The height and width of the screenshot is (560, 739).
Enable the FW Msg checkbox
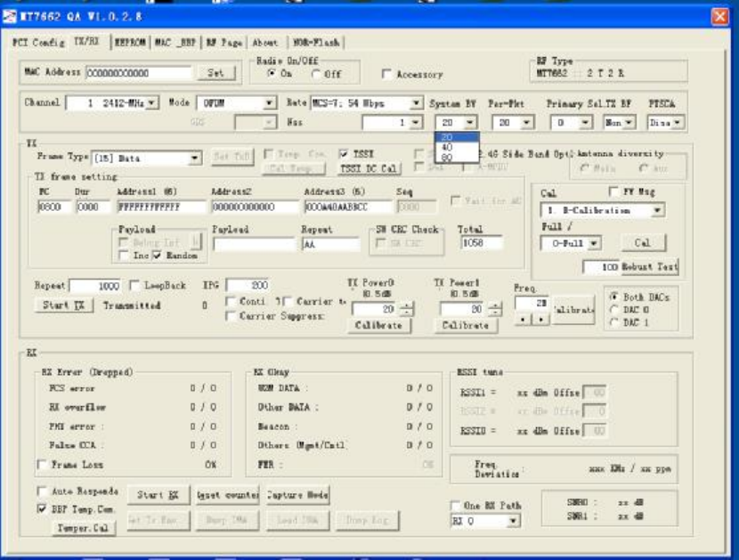click(x=613, y=191)
